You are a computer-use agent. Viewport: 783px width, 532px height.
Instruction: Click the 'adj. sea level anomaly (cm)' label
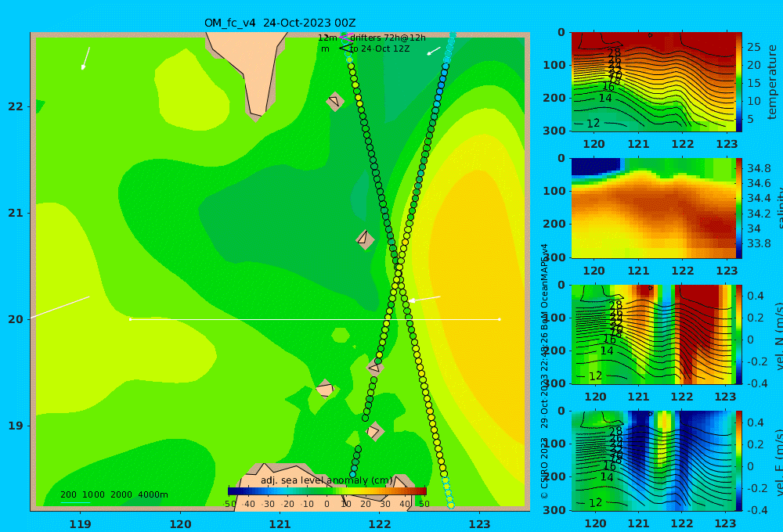(x=327, y=480)
